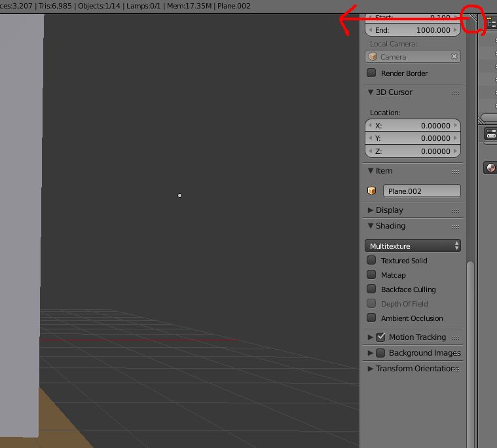Click the Local Camera object field
497x448 pixels.
(413, 56)
